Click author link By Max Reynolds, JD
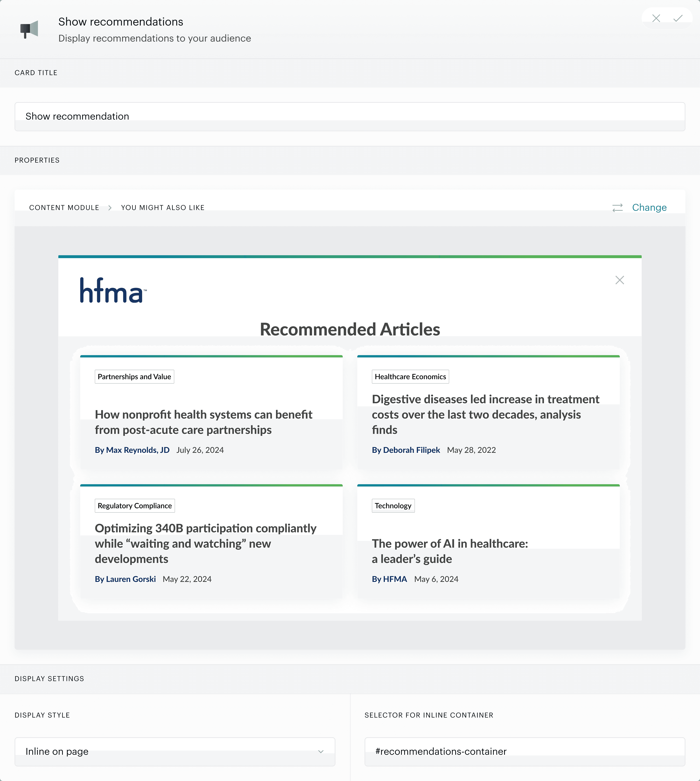700x781 pixels. [132, 450]
